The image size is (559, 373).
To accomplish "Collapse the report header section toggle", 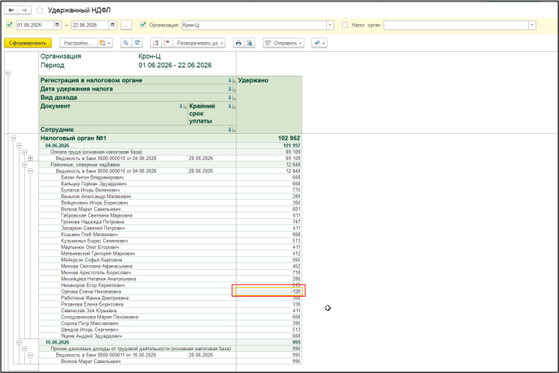I will tap(8, 73).
